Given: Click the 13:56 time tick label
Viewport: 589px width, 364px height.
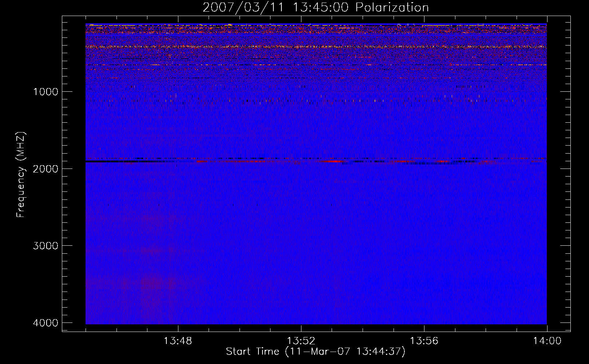Looking at the screenshot, I should tap(424, 341).
